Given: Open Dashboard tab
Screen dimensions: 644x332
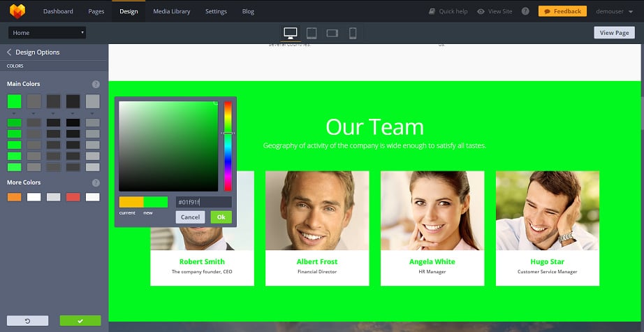Looking at the screenshot, I should click(x=58, y=11).
